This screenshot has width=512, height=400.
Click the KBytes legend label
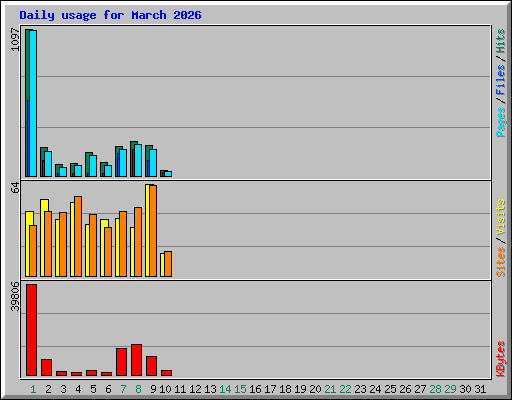tap(501, 359)
